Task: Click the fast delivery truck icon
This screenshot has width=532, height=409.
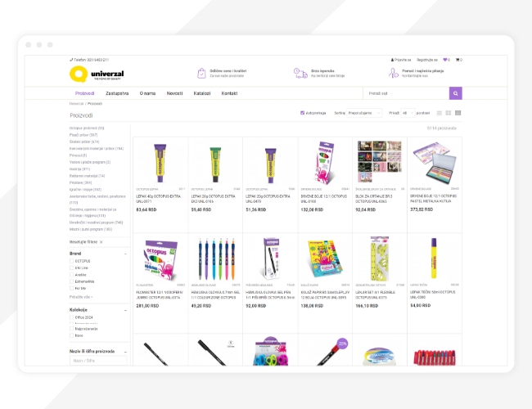Action: [x=300, y=73]
